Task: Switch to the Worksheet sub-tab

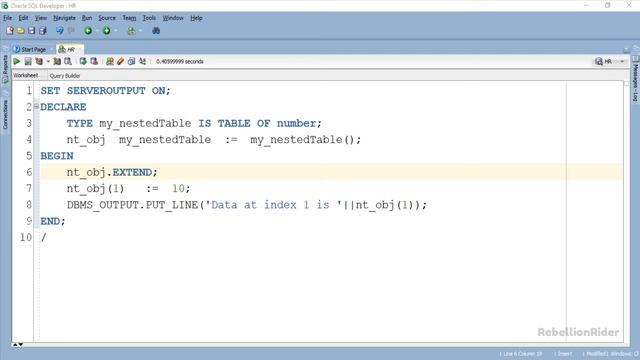Action: pyautogui.click(x=25, y=76)
